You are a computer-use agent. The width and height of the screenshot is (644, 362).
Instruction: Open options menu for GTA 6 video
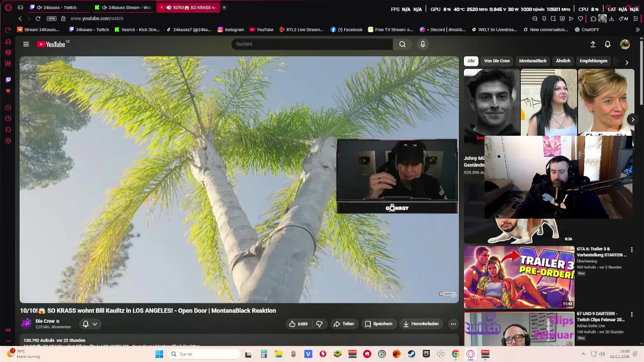[632, 249]
